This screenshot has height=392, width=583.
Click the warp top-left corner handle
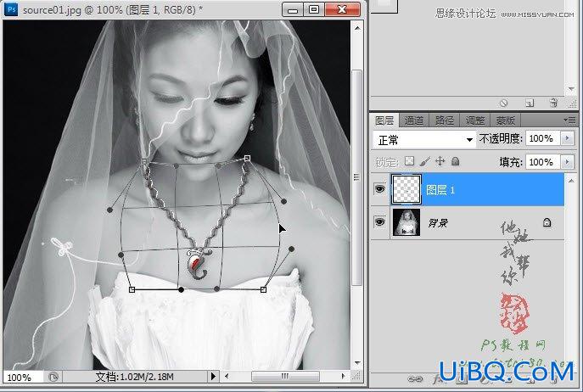tap(144, 161)
